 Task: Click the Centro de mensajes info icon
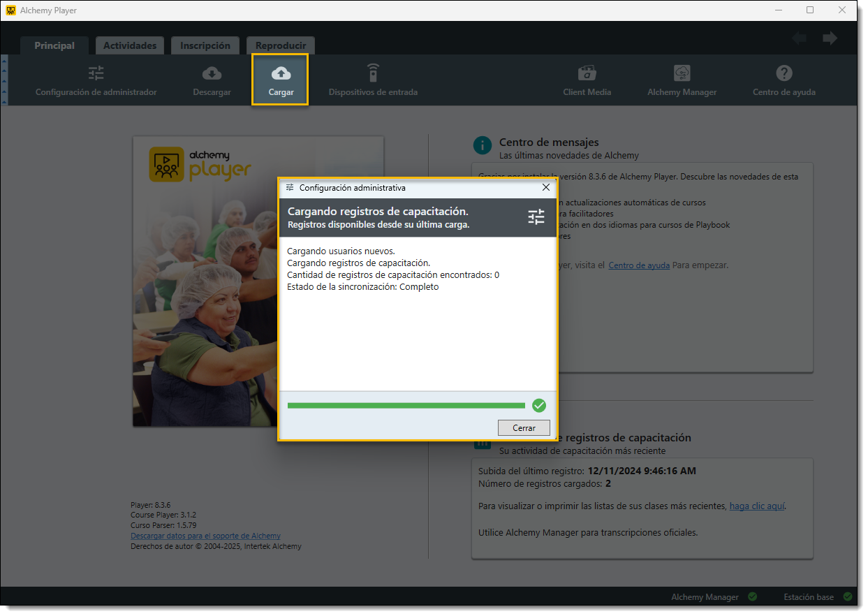[482, 145]
